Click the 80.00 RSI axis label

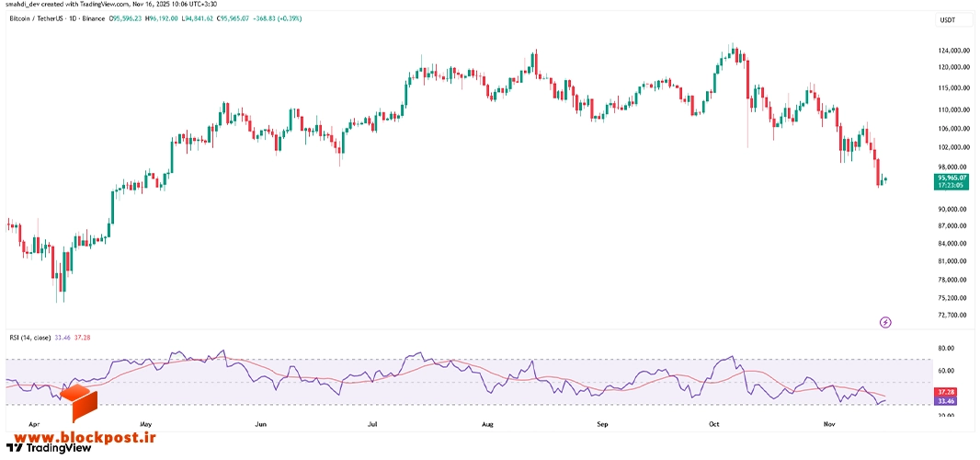[945, 348]
